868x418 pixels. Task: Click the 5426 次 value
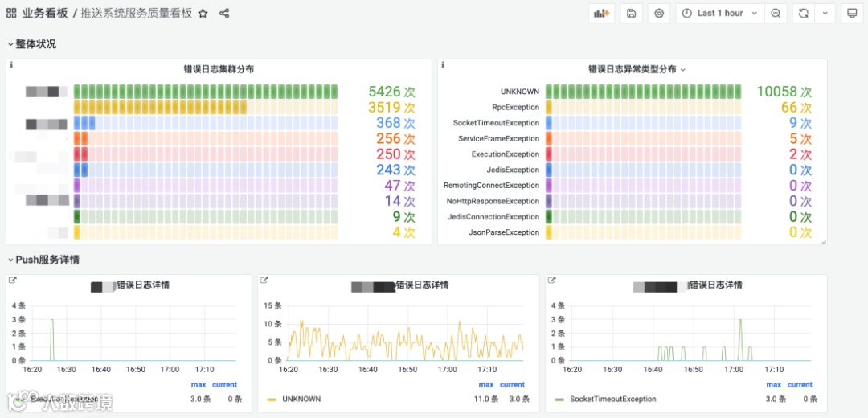point(391,92)
